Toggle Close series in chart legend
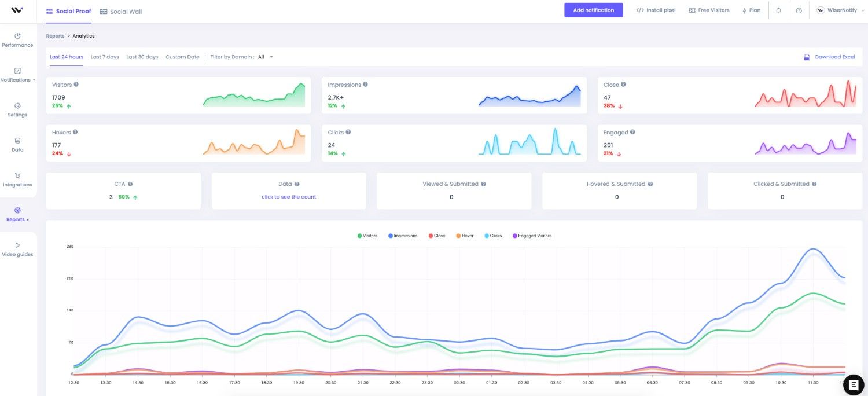Image resolution: width=868 pixels, height=396 pixels. pyautogui.click(x=437, y=236)
